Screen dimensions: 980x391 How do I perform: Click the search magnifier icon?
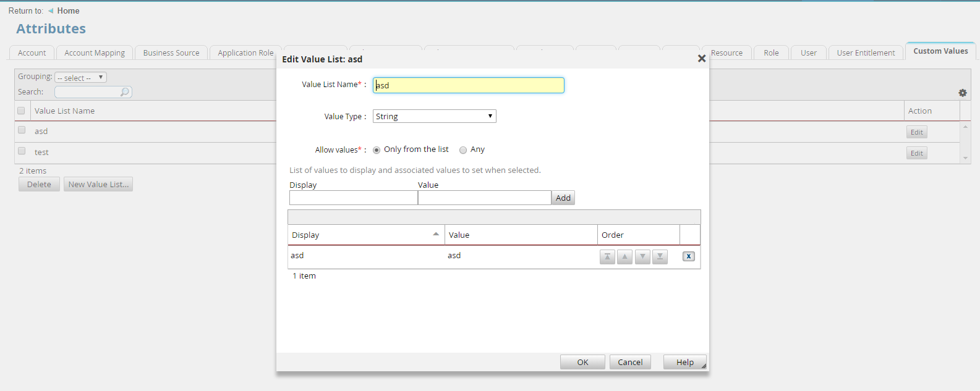coord(125,92)
